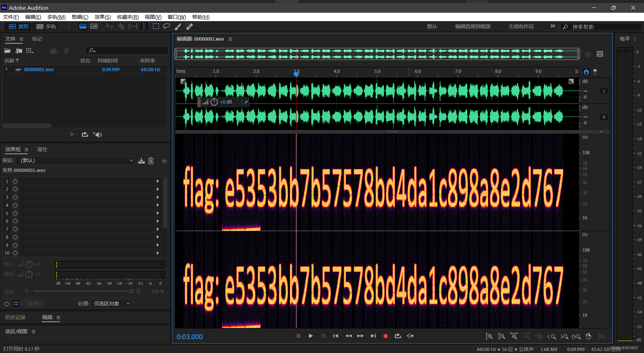Select the Lasso Selection tool
The image size is (644, 353).
(167, 27)
